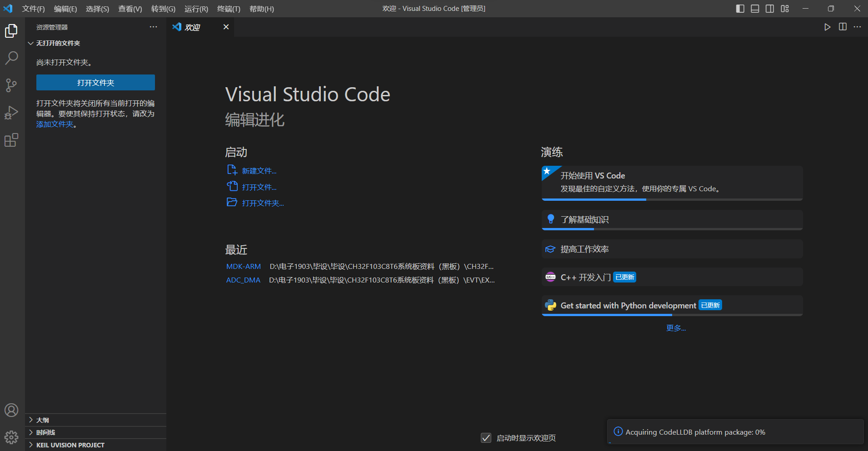Click the Python logo icon in walkthroughs
The width and height of the screenshot is (868, 451).
[550, 305]
